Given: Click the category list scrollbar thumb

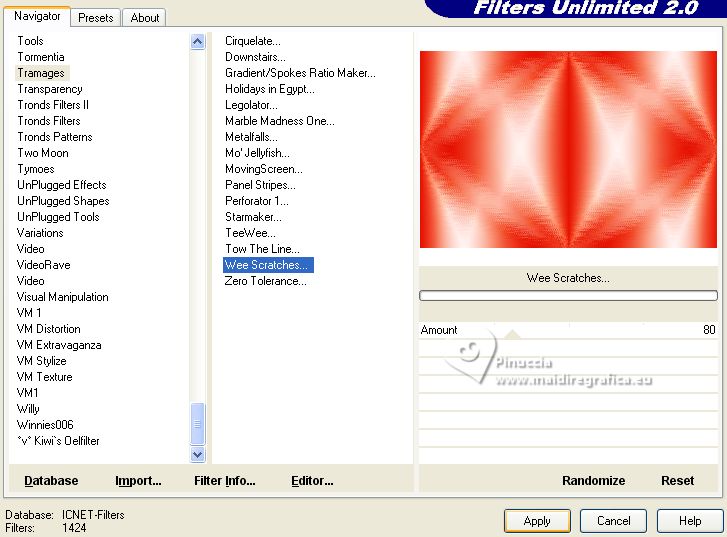Looking at the screenshot, I should pos(198,424).
